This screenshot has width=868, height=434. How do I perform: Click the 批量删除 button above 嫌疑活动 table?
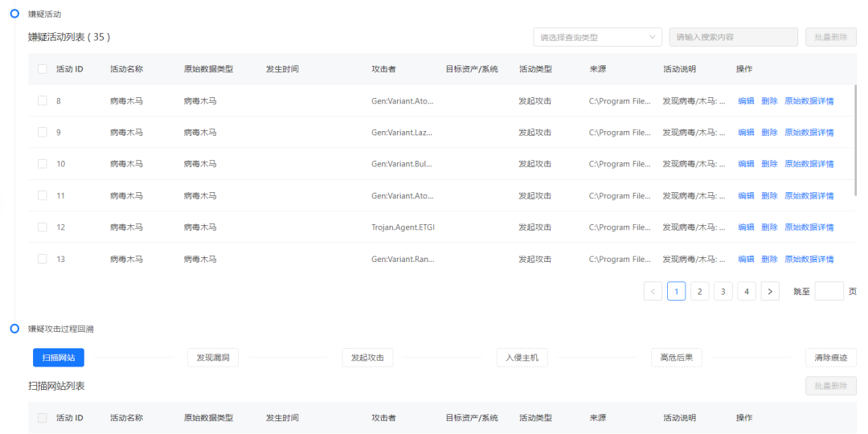pos(830,37)
